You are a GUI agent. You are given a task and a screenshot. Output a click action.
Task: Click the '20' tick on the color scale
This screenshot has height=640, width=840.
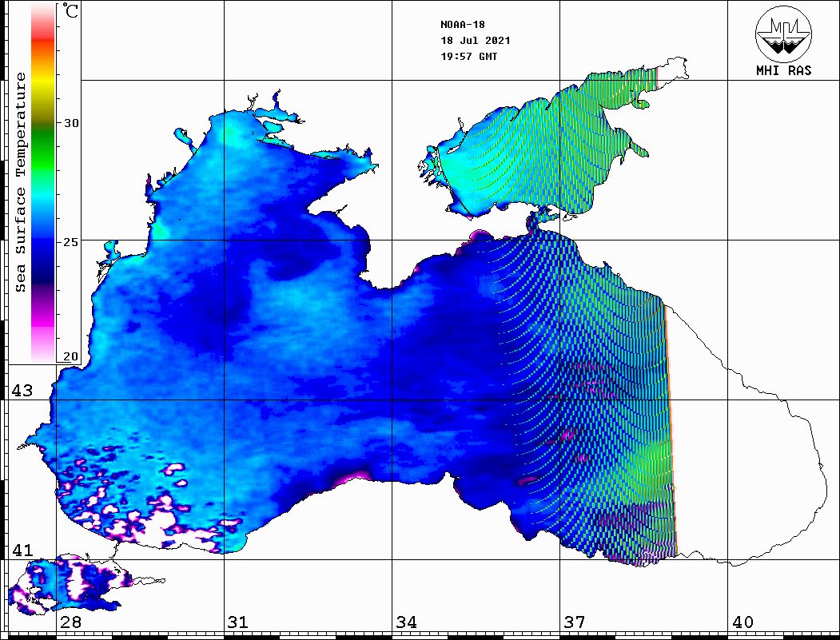click(x=71, y=356)
